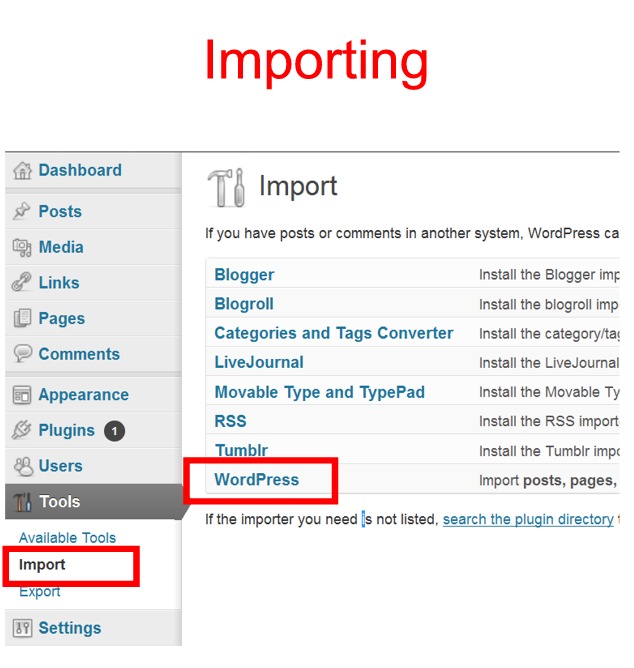Click the Links chain icon
Image resolution: width=634 pixels, height=668 pixels.
tap(22, 282)
